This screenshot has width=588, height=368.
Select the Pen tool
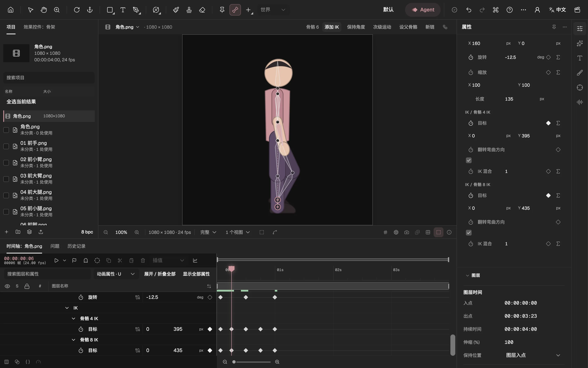coord(136,10)
